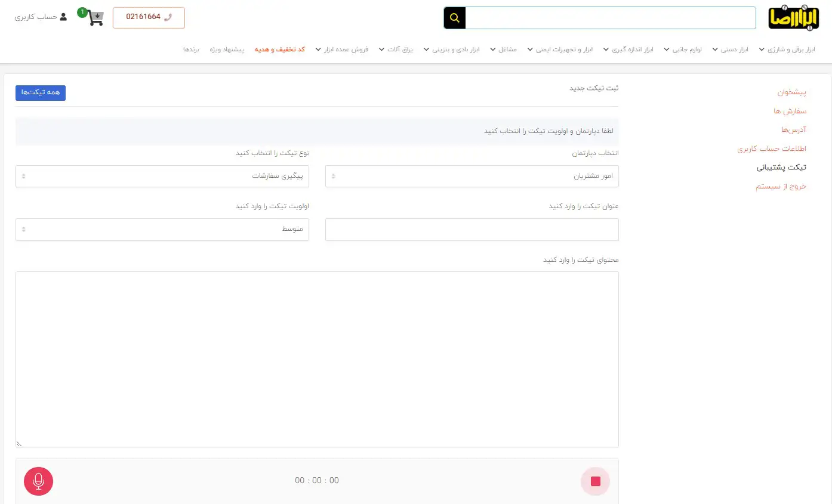Click the حساب کاربری account text
This screenshot has height=504, width=832.
[x=36, y=17]
